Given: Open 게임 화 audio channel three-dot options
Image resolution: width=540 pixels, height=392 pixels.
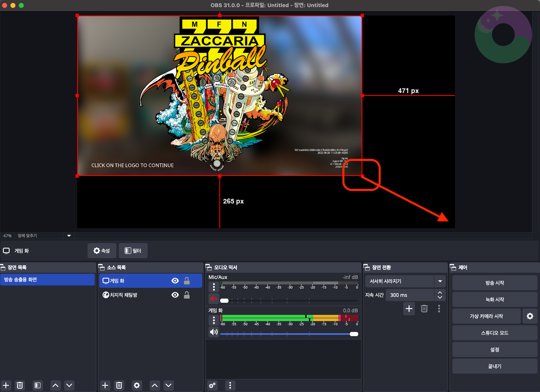Looking at the screenshot, I should point(214,320).
